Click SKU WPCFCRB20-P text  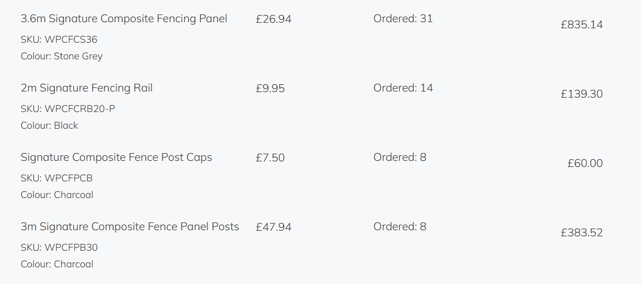point(68,109)
